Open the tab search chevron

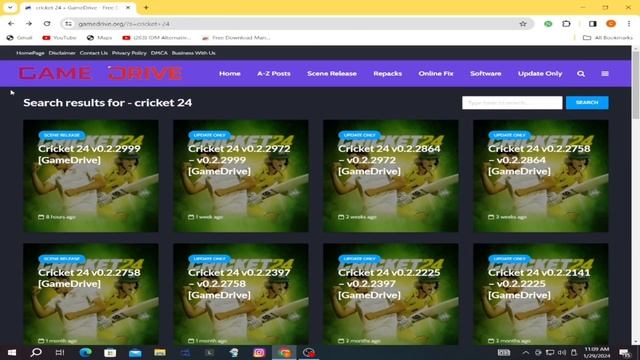click(10, 7)
